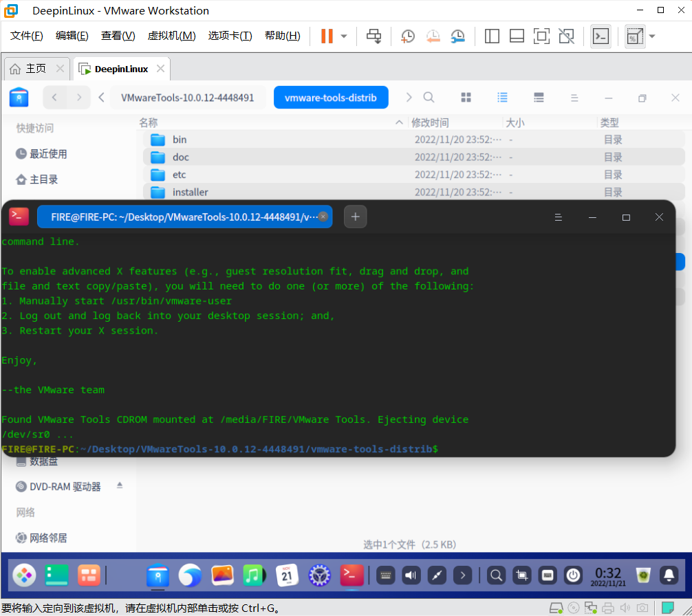Open the music player from dock
The height and width of the screenshot is (616, 692).
tap(255, 575)
